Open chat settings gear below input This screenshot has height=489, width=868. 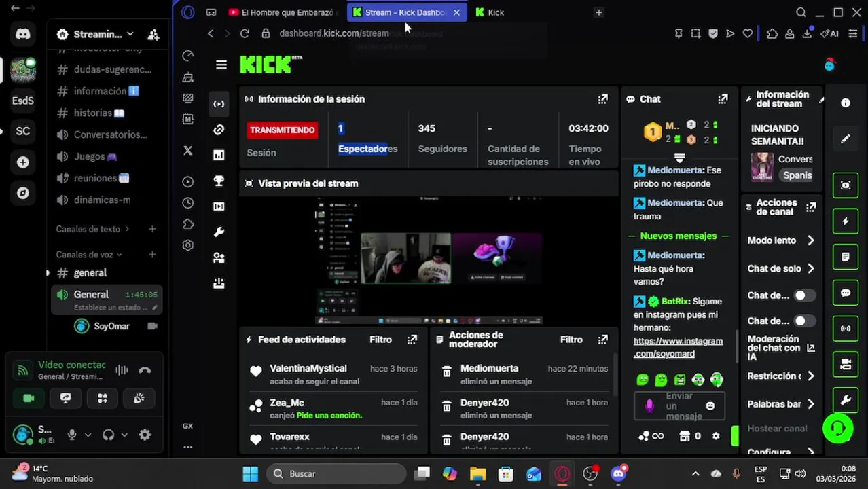[716, 436]
